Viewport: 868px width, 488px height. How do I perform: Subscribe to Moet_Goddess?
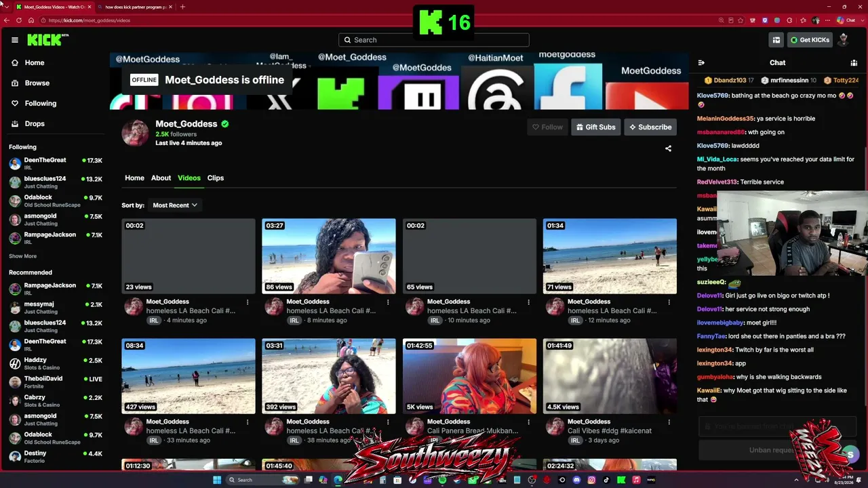[x=650, y=127]
